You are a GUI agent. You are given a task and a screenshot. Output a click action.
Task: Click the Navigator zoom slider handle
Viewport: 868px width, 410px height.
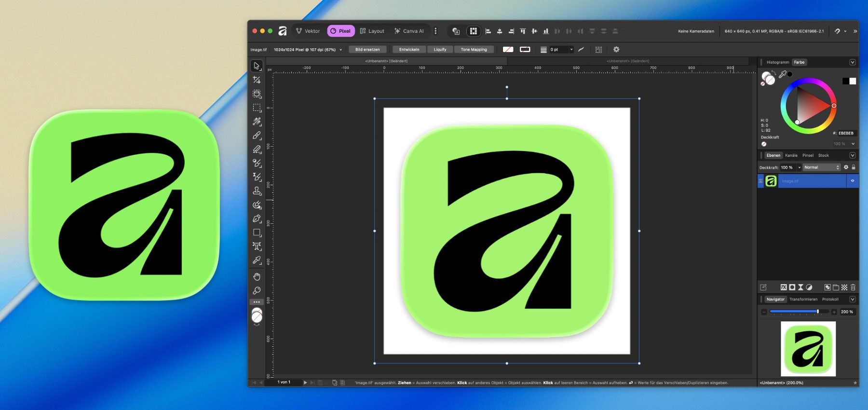(x=817, y=312)
